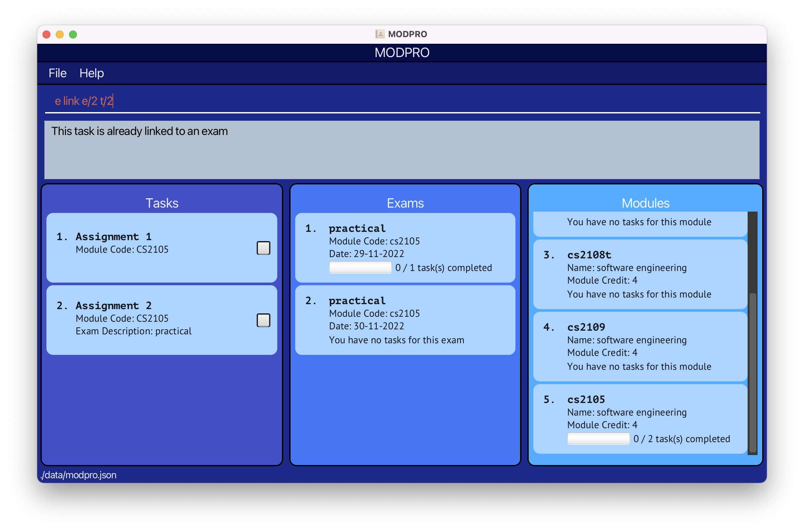Screen dimensions: 804x532
Task: Open the File menu
Action: pos(57,73)
